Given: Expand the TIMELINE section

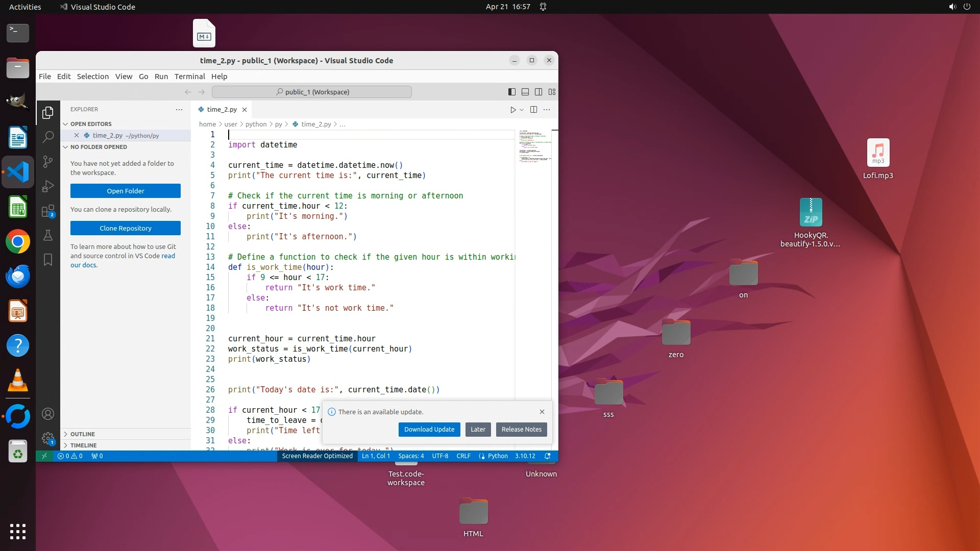Looking at the screenshot, I should pyautogui.click(x=83, y=445).
